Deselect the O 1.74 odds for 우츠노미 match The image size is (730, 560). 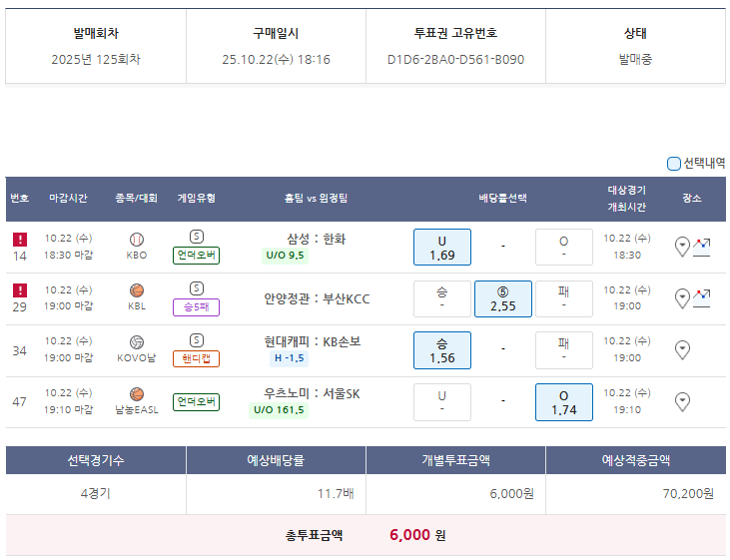[563, 402]
